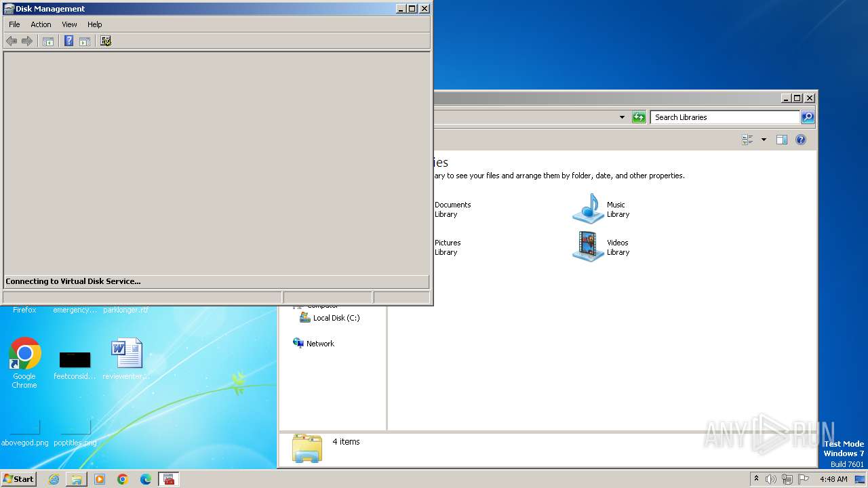Click the Libraries folder icon in details pane
Image resolution: width=868 pixels, height=488 pixels.
click(x=307, y=448)
